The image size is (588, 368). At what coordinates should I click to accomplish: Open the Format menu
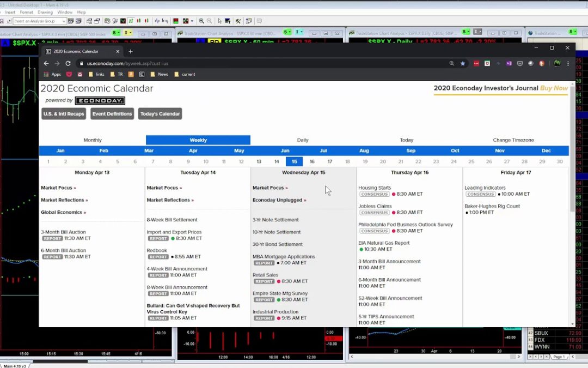(26, 13)
